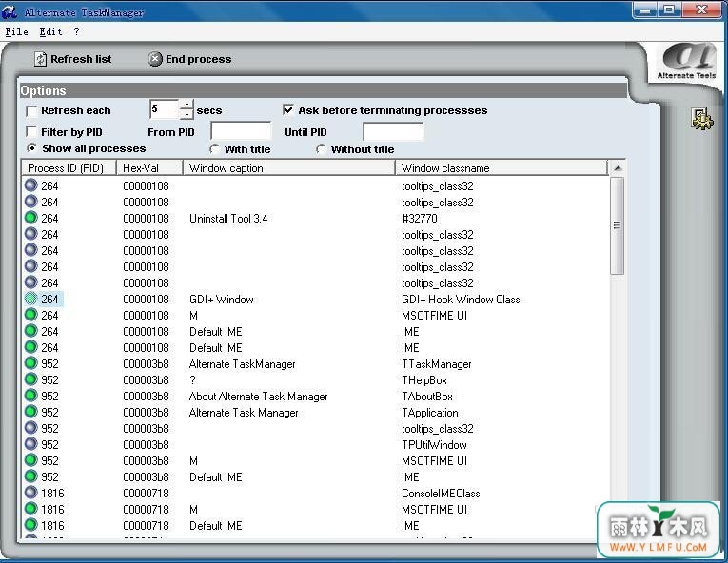Enable the Refresh each checkbox
The width and height of the screenshot is (728, 563).
tap(31, 111)
